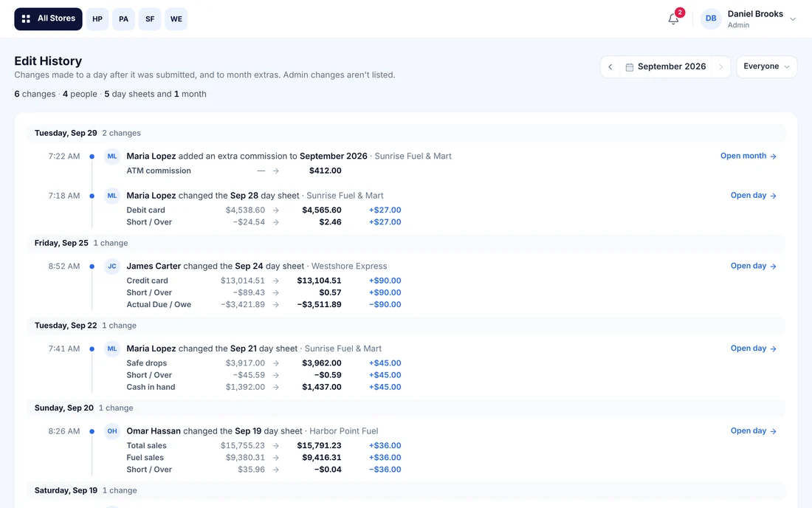Click the Debit card new value $4,565.60
Viewport: 812px width, 508px height.
pos(322,210)
